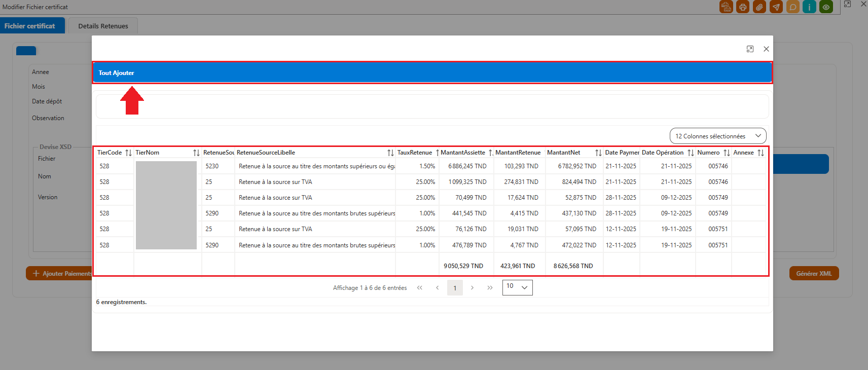The width and height of the screenshot is (868, 370).
Task: Switch to the Fichier certificat tab
Action: (x=32, y=25)
